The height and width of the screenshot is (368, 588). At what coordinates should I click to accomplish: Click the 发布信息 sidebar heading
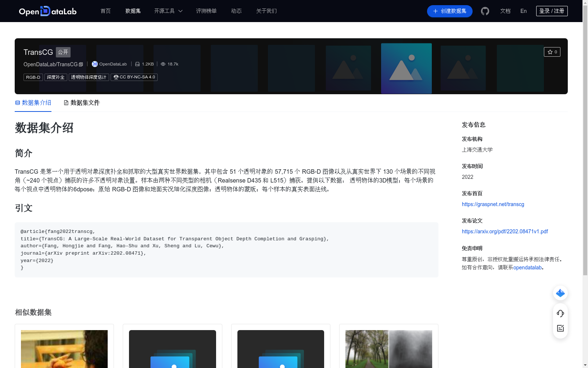point(474,125)
